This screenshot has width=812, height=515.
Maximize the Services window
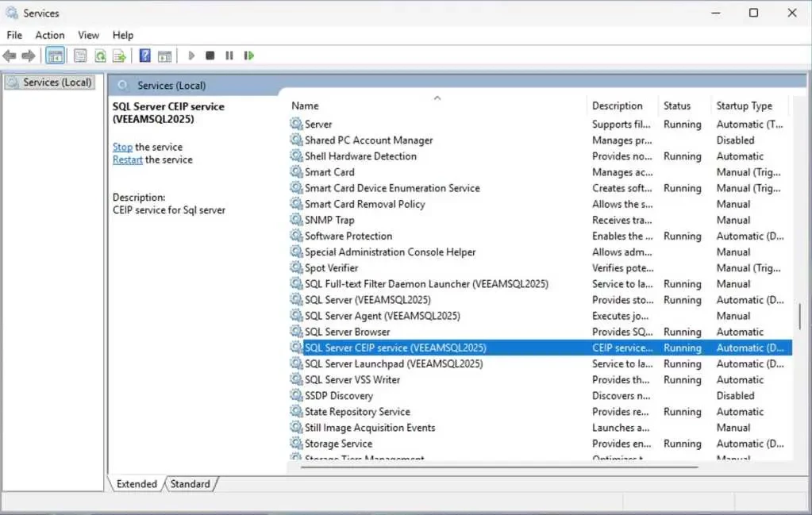pyautogui.click(x=753, y=13)
